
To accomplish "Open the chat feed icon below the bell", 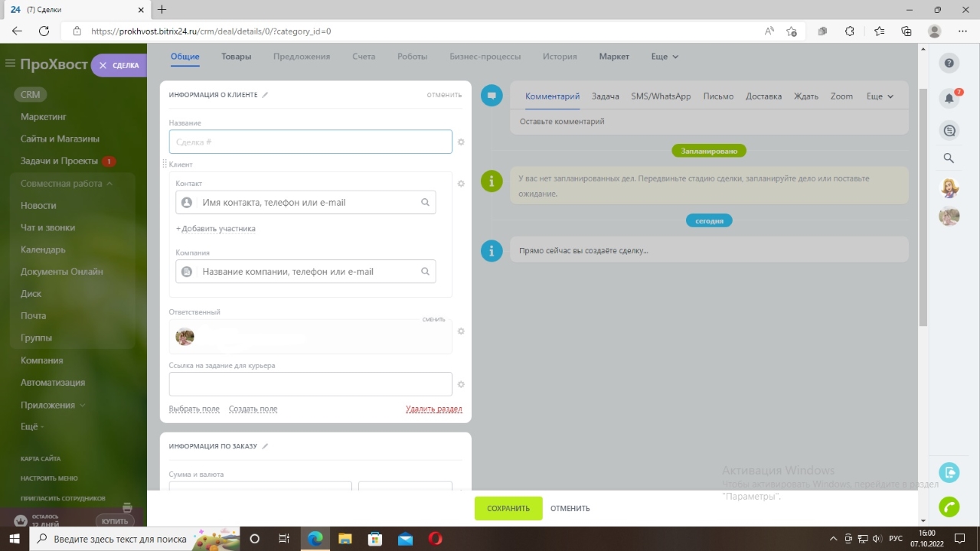I will (x=949, y=131).
